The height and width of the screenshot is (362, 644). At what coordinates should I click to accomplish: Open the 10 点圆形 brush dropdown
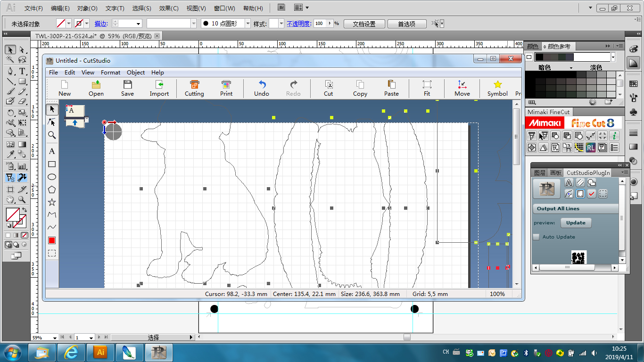[x=248, y=24]
